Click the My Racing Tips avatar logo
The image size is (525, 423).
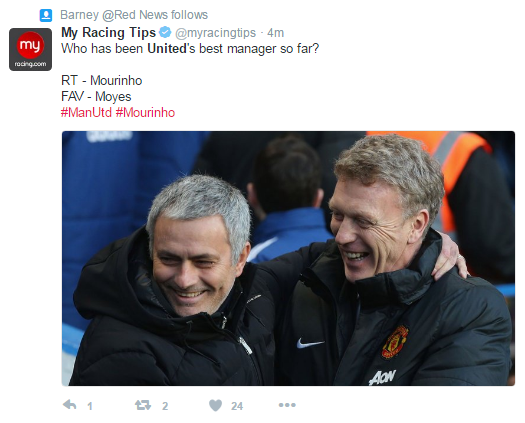coord(30,50)
